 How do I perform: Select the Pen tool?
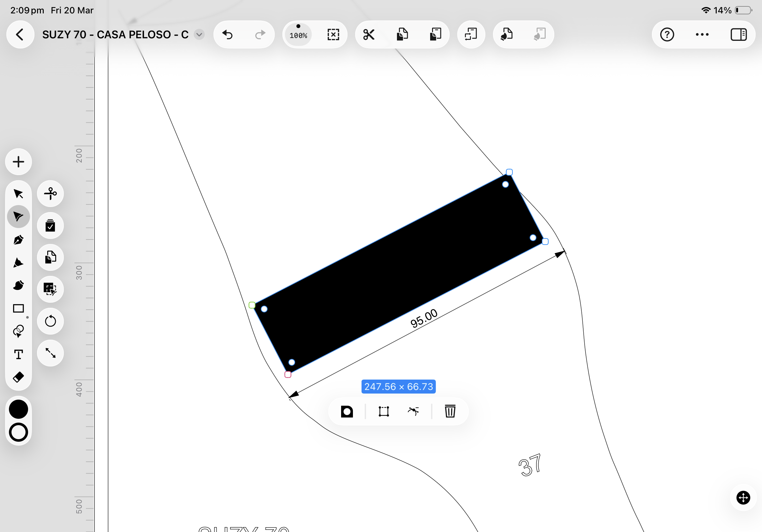click(x=18, y=240)
